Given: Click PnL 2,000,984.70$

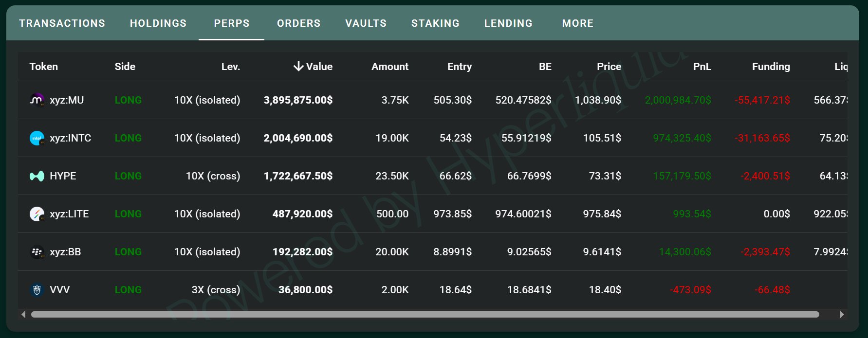Looking at the screenshot, I should 678,100.
